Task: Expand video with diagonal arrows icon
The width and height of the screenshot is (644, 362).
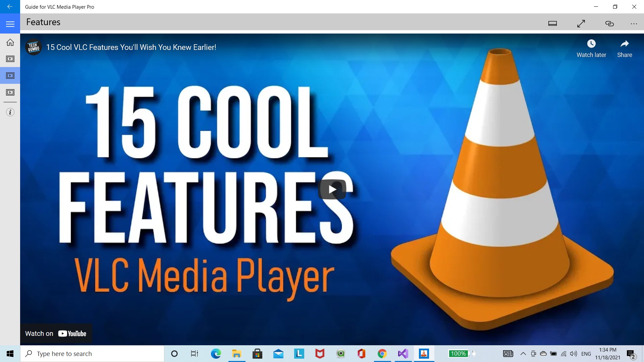Action: click(x=581, y=23)
